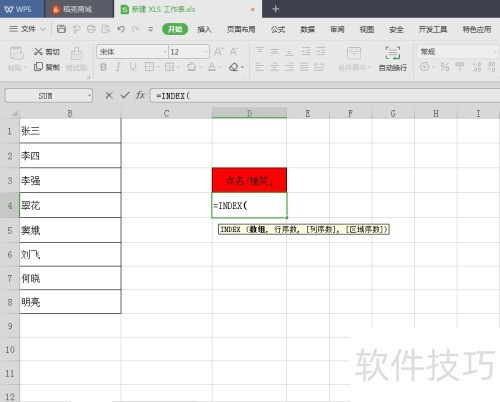The image size is (500, 402).
Task: Cancel formula entry with X button
Action: 109,96
